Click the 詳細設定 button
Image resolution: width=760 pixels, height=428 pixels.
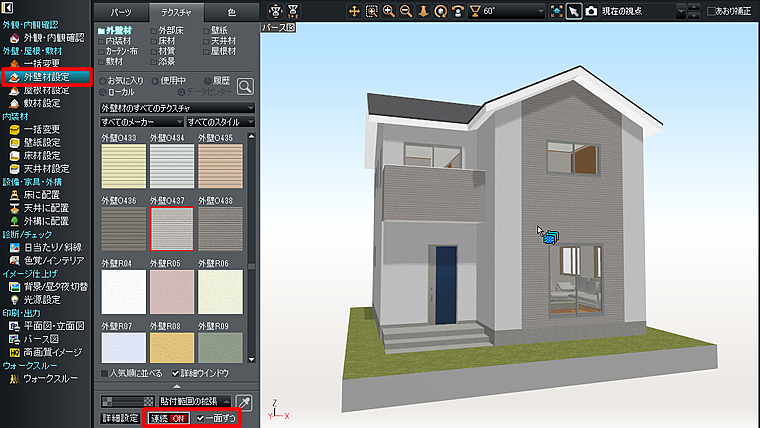tap(121, 418)
